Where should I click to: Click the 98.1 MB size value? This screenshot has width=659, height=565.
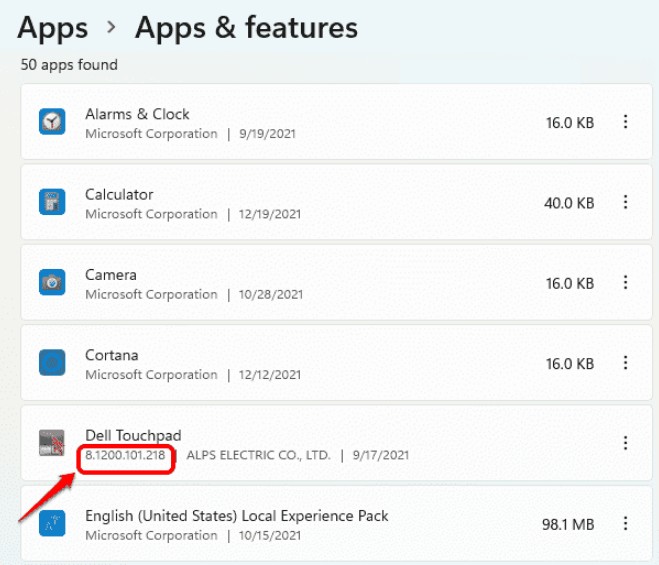pyautogui.click(x=568, y=524)
